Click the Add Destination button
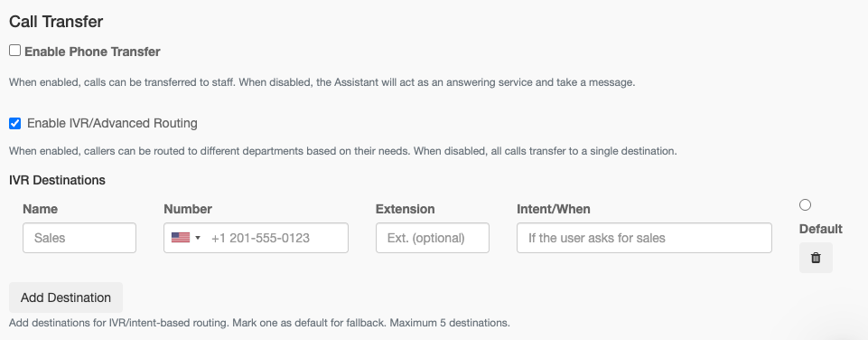 click(x=66, y=297)
